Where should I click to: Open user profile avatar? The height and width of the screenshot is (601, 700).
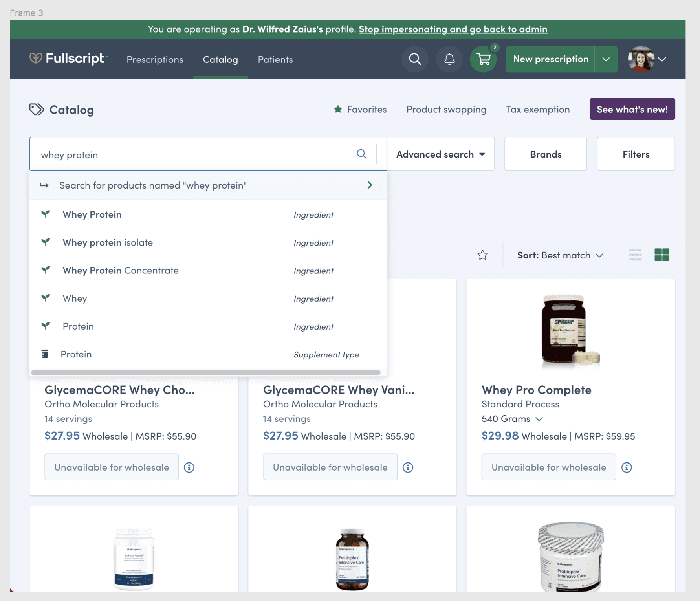[641, 59]
